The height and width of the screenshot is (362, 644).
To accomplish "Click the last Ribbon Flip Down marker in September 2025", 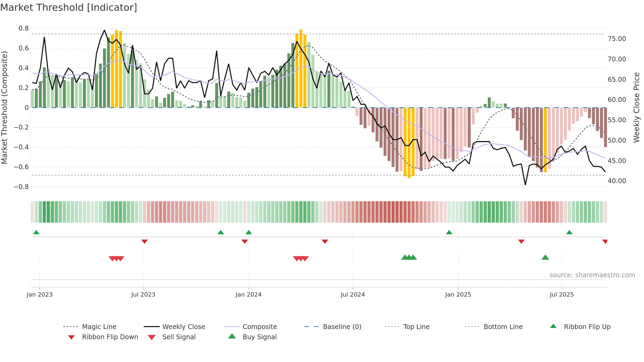I will click(x=605, y=242).
